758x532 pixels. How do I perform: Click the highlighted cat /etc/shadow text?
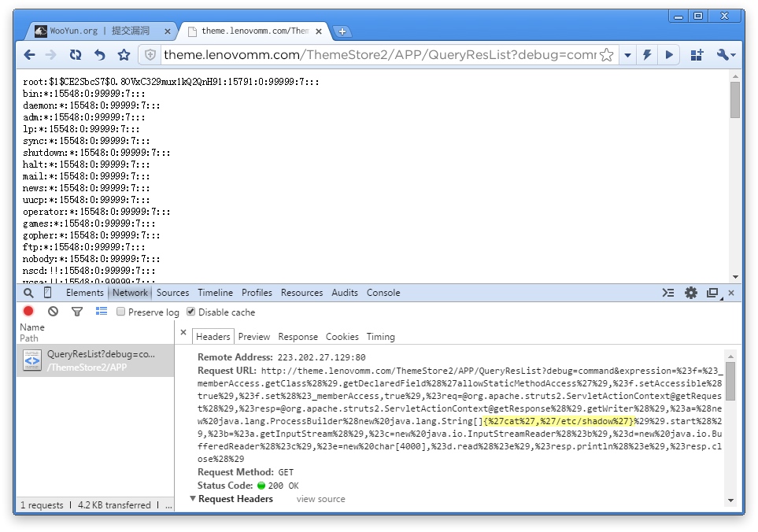click(558, 421)
